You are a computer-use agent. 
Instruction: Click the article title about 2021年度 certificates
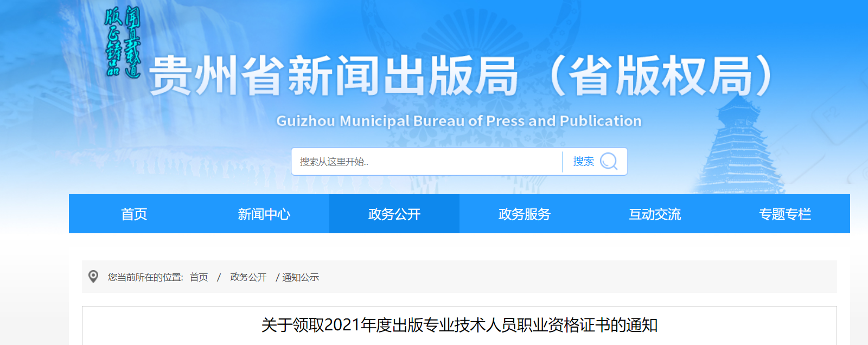459,325
